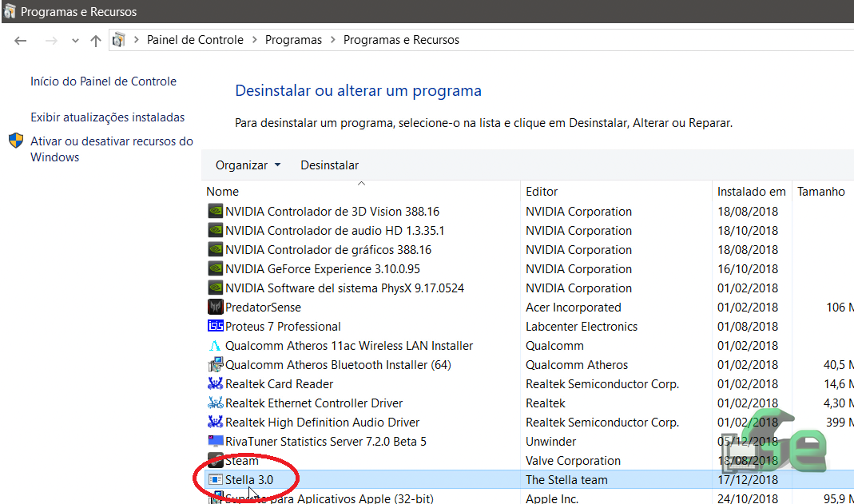The width and height of the screenshot is (854, 504).
Task: Click the RivaTuner Statistics Server icon
Action: [x=215, y=441]
